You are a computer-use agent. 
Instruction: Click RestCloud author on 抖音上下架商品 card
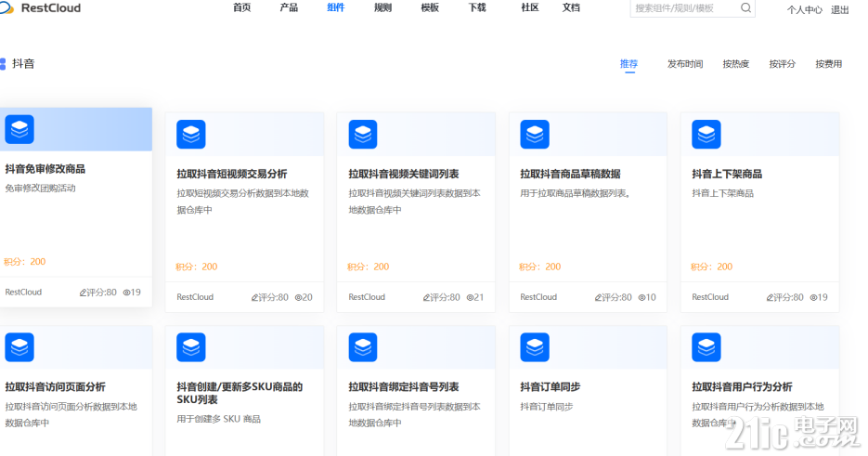point(710,297)
